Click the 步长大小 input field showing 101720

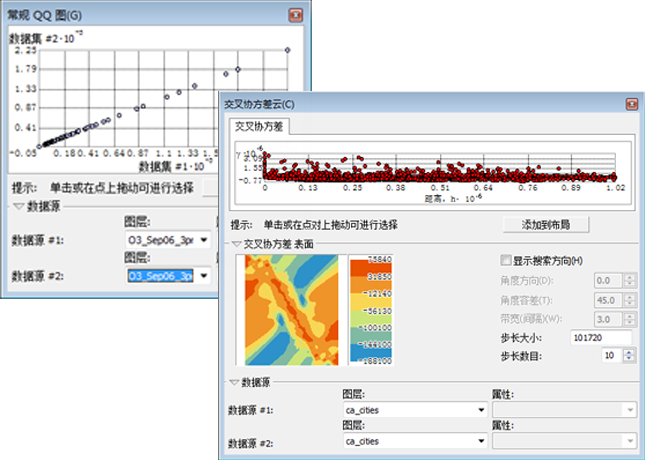coord(601,338)
